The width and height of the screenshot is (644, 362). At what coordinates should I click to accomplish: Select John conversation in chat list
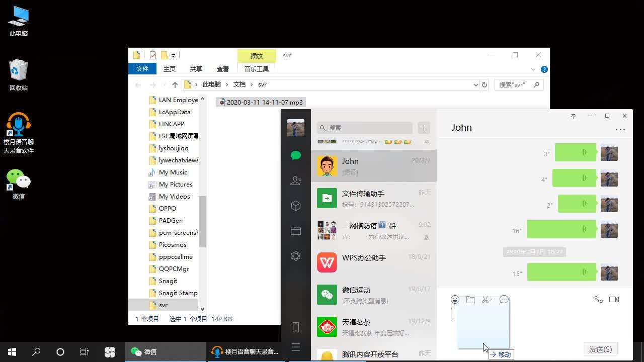coord(374,166)
